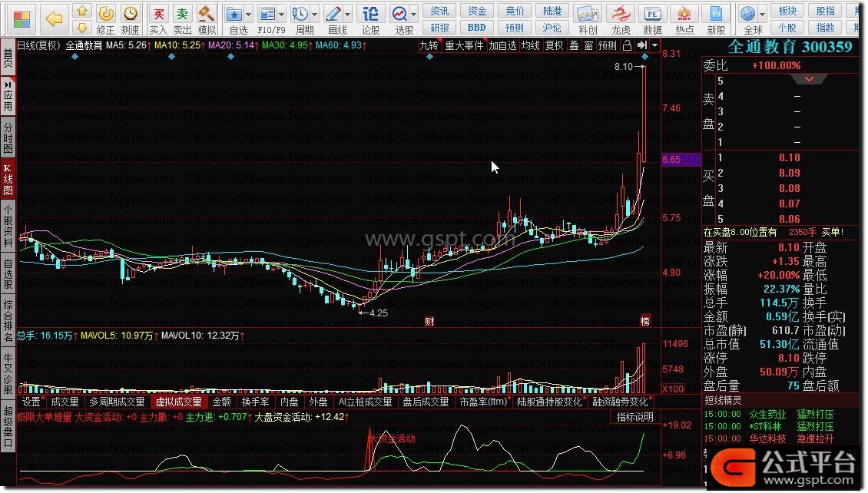Screen dimensions: 868x493
Task: Toggle 预测 forecast on chart toolbar
Action: pos(608,45)
